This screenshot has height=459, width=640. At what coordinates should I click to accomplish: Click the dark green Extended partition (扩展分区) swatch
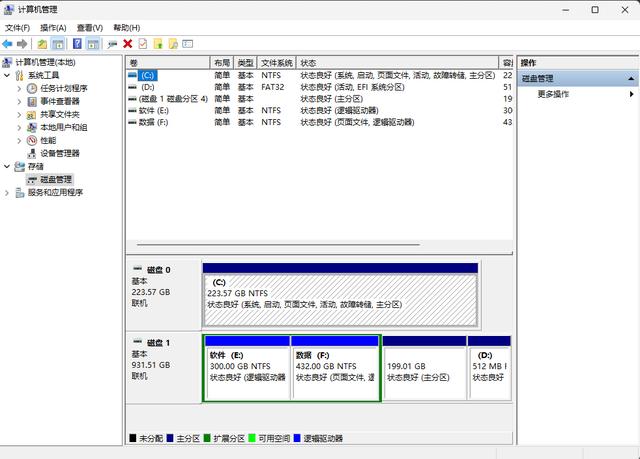click(x=207, y=438)
